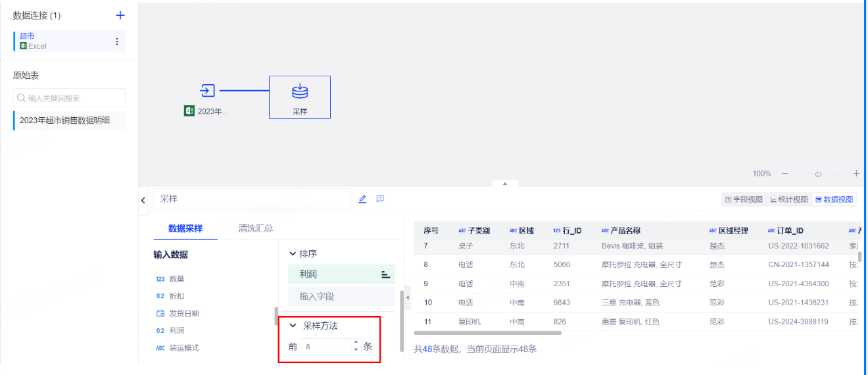Click the zoom out minus icon
Image resolution: width=868 pixels, height=375 pixels.
784,174
